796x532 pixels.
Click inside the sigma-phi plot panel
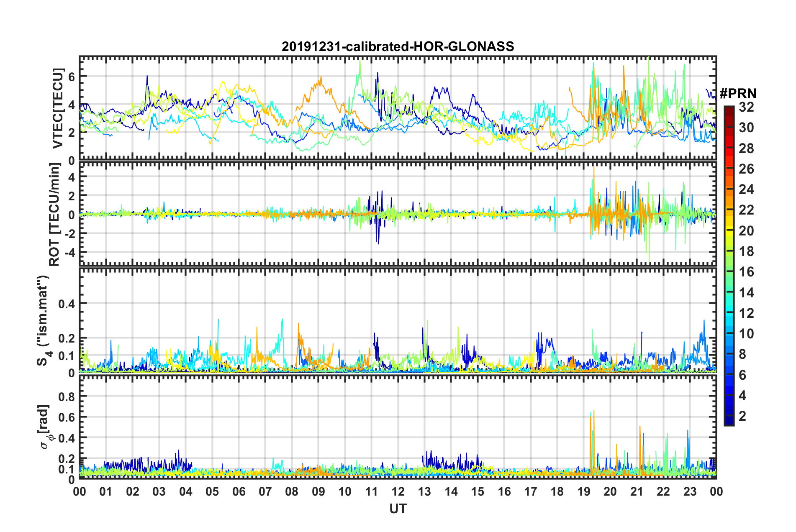(x=398, y=427)
